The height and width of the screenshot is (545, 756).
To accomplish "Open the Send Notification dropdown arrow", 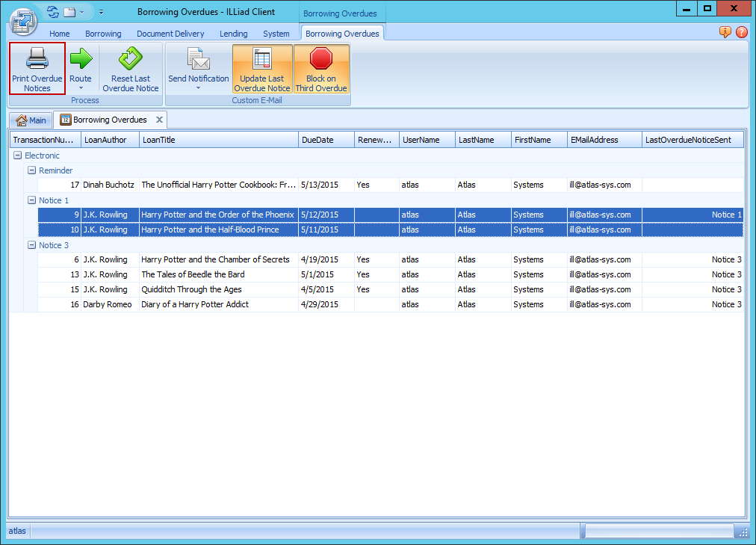I will pos(198,88).
